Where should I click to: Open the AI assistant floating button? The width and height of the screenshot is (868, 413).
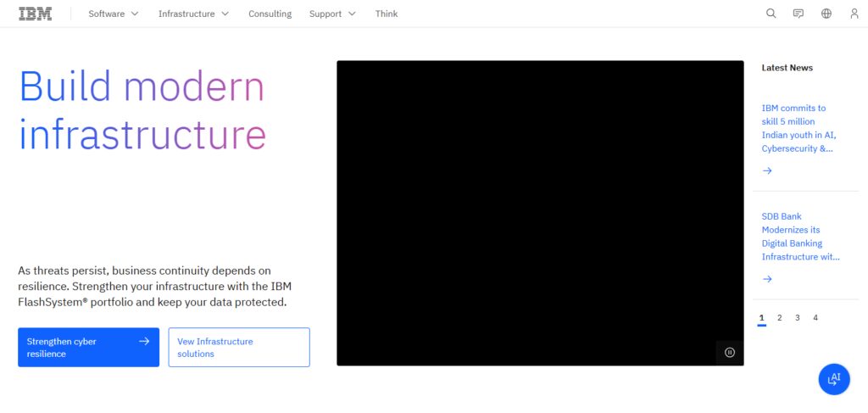[x=834, y=379]
